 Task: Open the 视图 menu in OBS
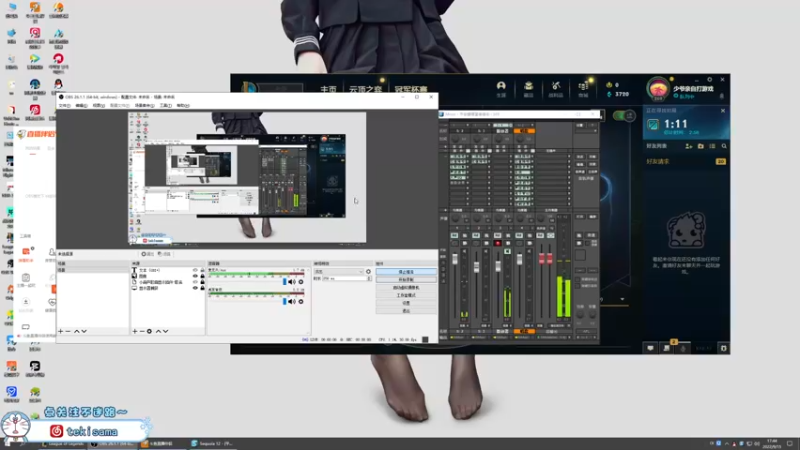(x=98, y=106)
